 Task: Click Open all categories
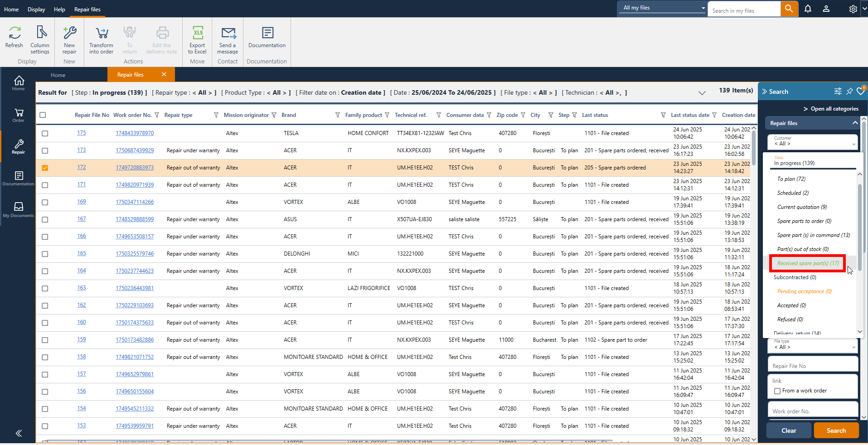point(831,109)
